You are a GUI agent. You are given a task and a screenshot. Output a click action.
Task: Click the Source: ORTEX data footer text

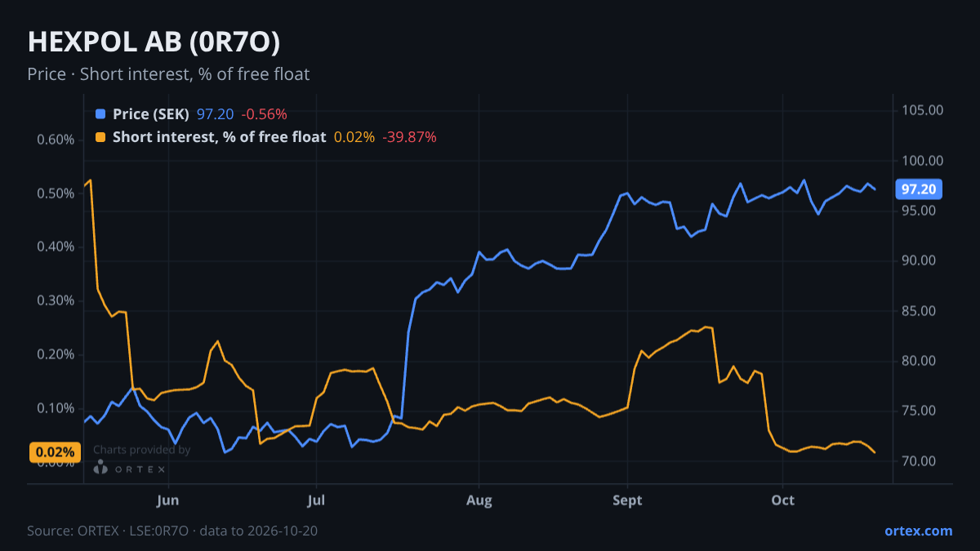172,531
